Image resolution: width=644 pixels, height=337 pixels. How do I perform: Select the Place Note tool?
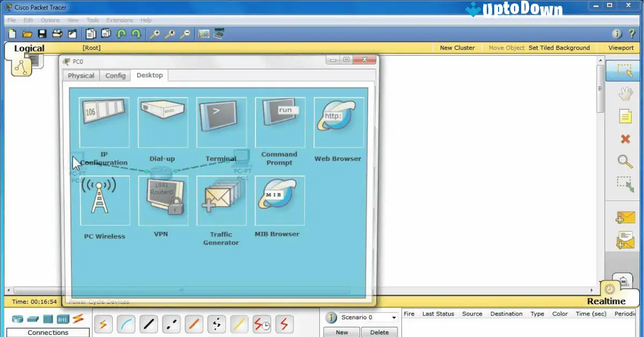coord(624,115)
